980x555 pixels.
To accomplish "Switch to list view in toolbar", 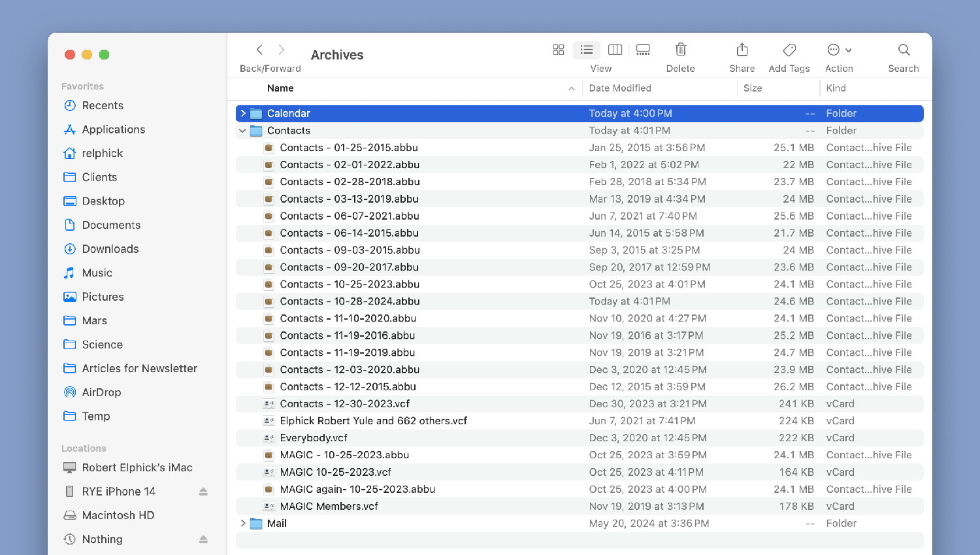I will point(587,50).
